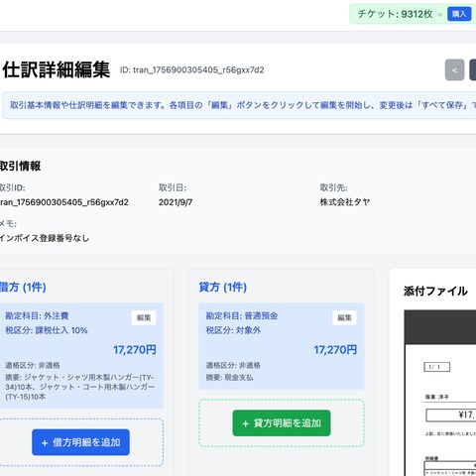Edit the 貸方 普通預金 entry
Viewport: 476px width, 476px height.
click(x=344, y=317)
